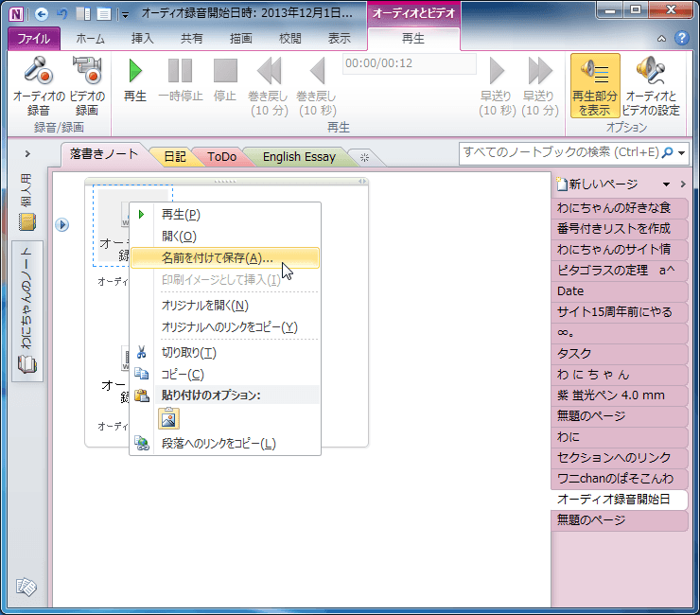This screenshot has width=700, height=615.
Task: Choose 再生(P) in the context menu
Action: (x=225, y=215)
